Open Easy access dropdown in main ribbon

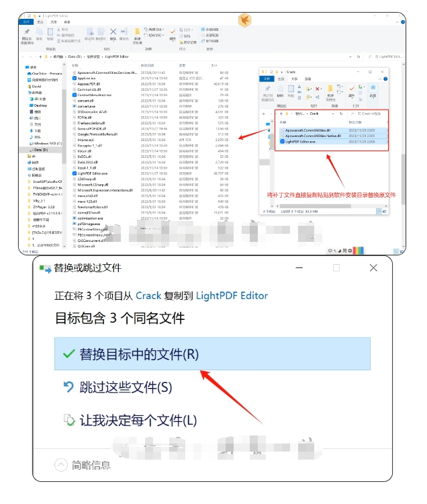coord(154,35)
